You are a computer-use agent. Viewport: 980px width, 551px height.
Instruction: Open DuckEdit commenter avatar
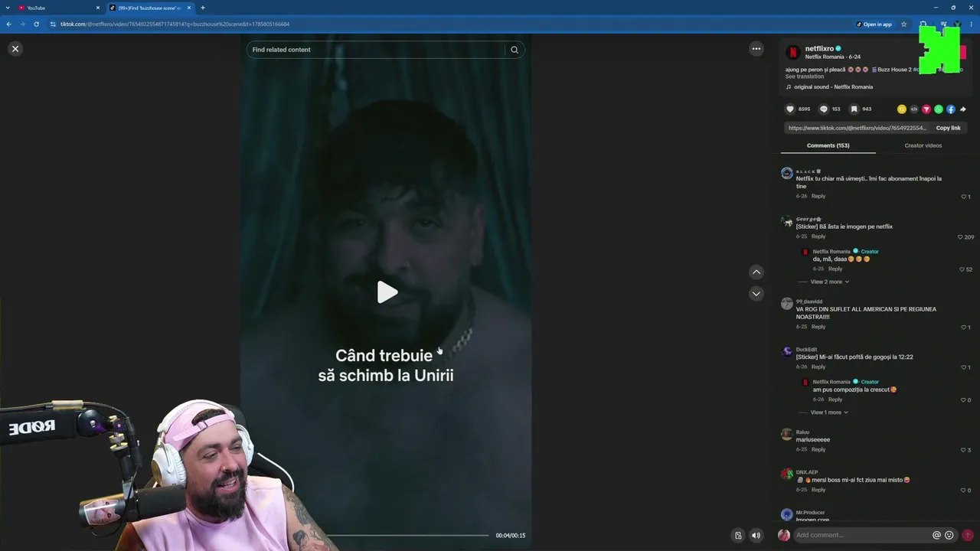787,351
